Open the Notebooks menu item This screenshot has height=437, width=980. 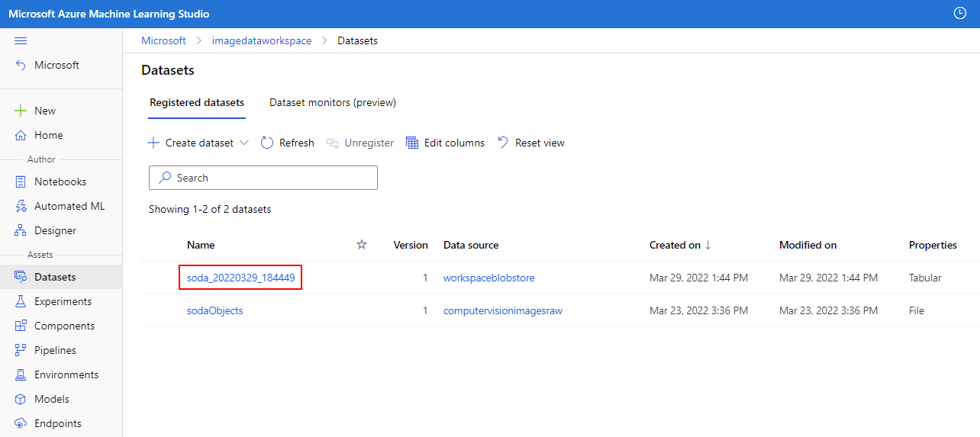(x=61, y=182)
